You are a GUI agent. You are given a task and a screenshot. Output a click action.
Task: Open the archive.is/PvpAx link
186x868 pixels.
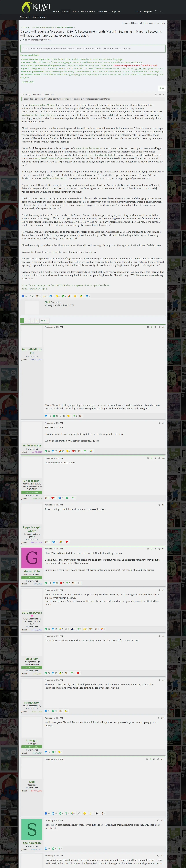pyautogui.click(x=34, y=288)
